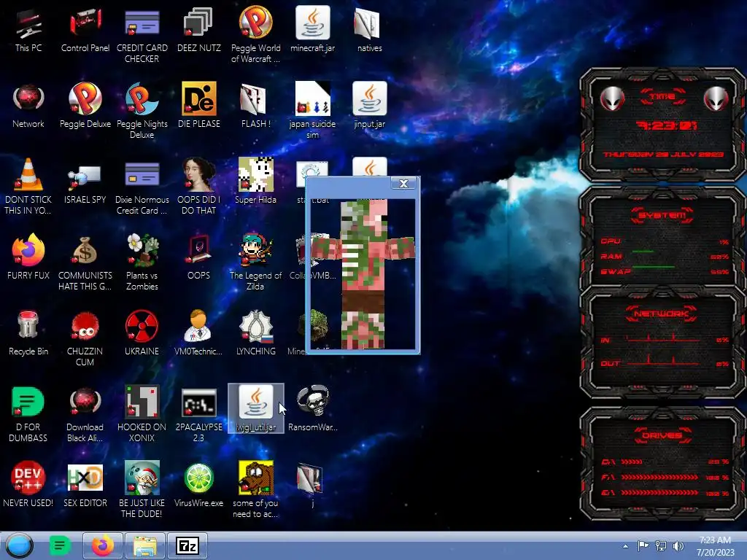The image size is (747, 560).
Task: Open the volume speaker tray icon
Action: pyautogui.click(x=678, y=545)
